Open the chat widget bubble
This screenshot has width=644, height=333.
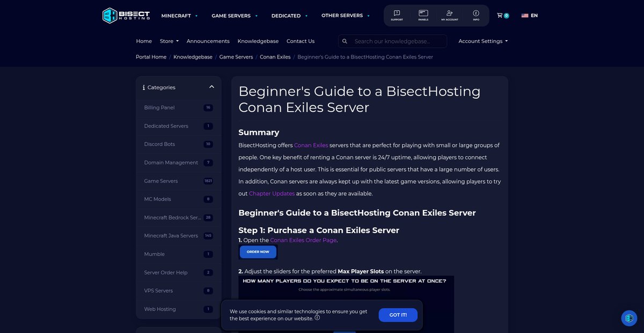[629, 318]
